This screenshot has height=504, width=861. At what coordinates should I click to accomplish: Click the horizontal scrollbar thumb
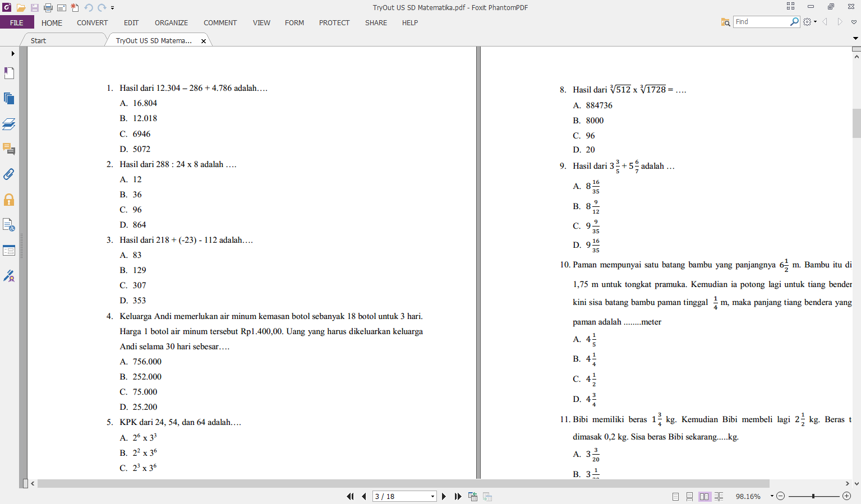click(403, 483)
